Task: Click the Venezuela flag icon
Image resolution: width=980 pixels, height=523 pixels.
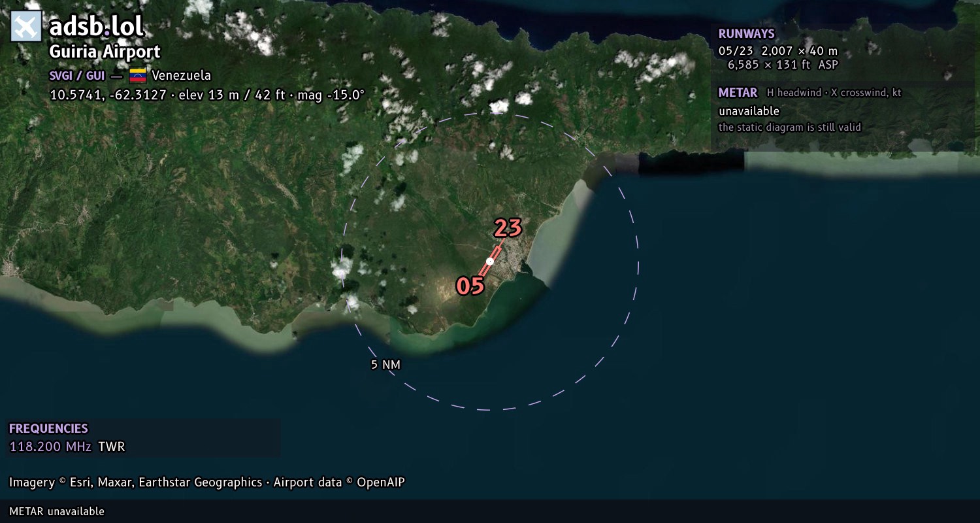Action: 137,75
